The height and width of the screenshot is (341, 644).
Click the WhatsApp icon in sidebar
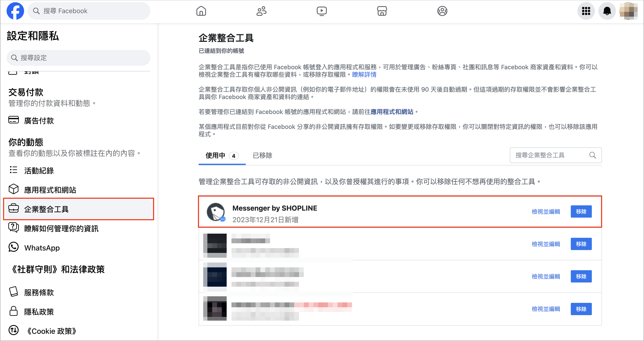[14, 247]
